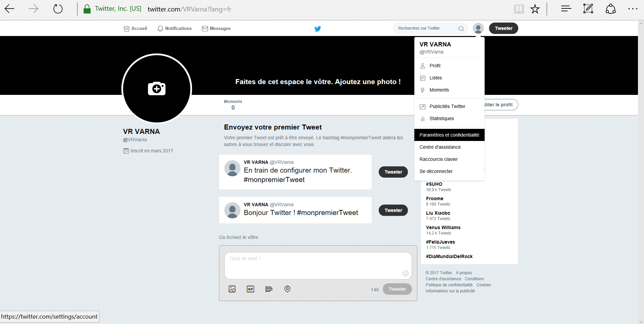Click the Moments count under the banner
The height and width of the screenshot is (324, 644).
click(233, 105)
